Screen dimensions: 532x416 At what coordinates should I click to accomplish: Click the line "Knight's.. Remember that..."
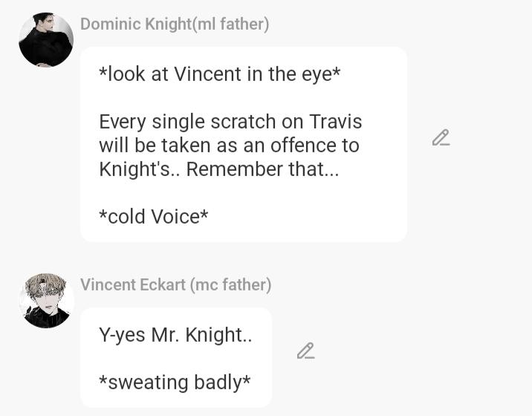tap(218, 169)
